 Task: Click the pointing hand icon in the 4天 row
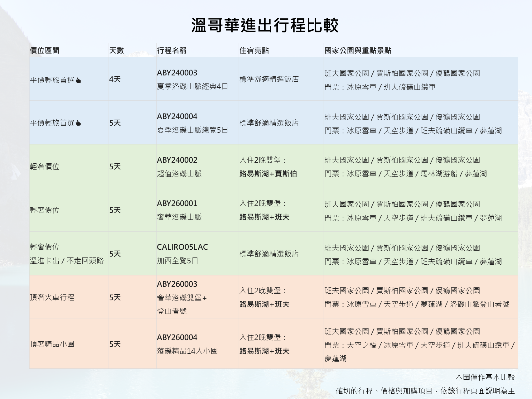coord(78,80)
